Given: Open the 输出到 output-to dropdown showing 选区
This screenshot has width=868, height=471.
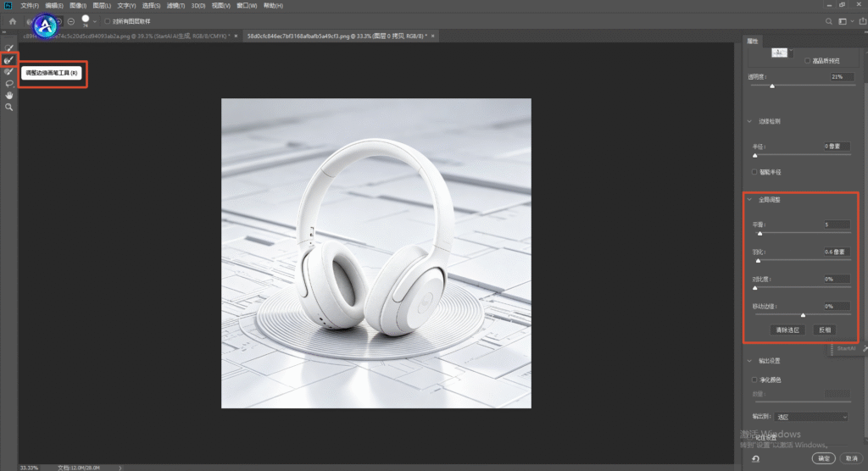Looking at the screenshot, I should 811,417.
